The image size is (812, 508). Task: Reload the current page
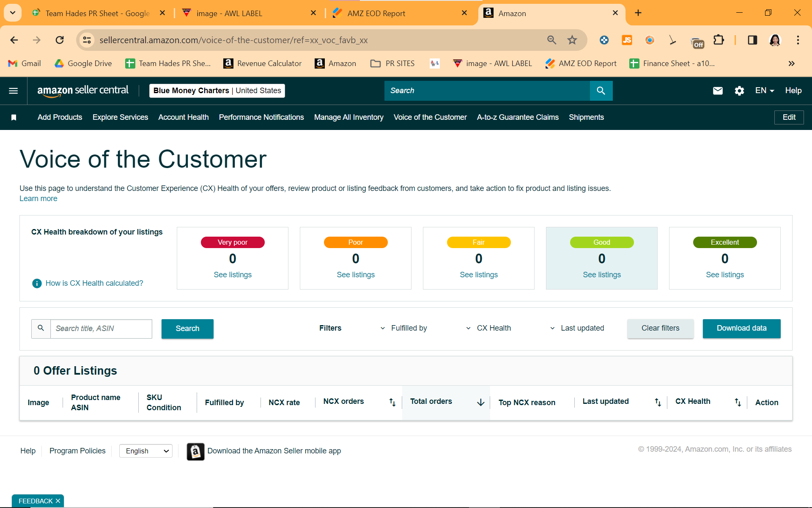60,40
